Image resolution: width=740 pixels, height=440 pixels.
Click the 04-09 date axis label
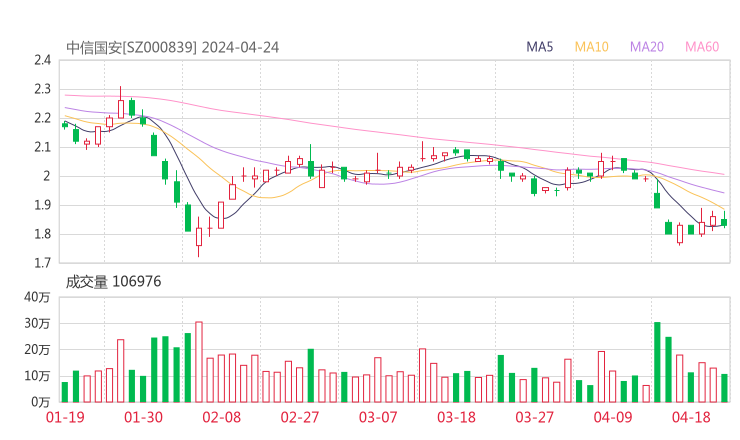pyautogui.click(x=613, y=417)
